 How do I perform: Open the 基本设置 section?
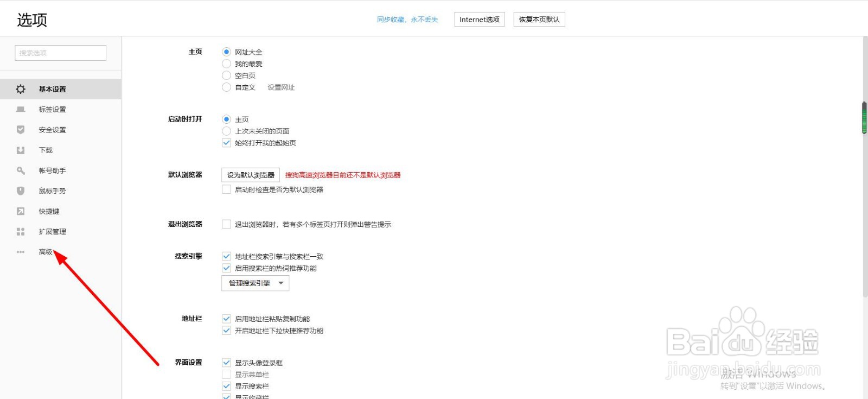pos(61,89)
